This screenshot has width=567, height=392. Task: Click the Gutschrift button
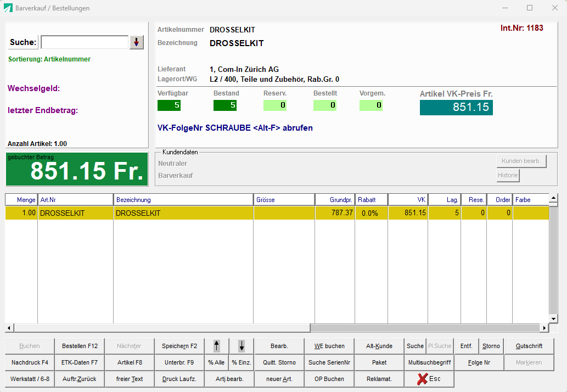529,346
